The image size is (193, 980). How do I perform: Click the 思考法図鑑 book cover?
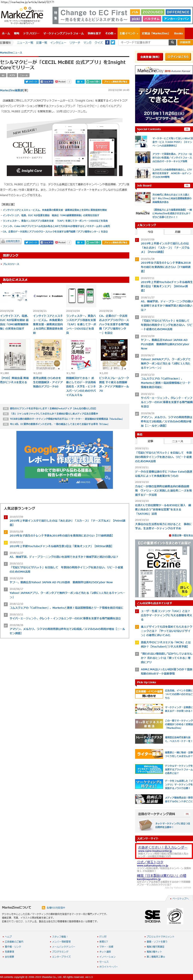pyautogui.click(x=48, y=354)
